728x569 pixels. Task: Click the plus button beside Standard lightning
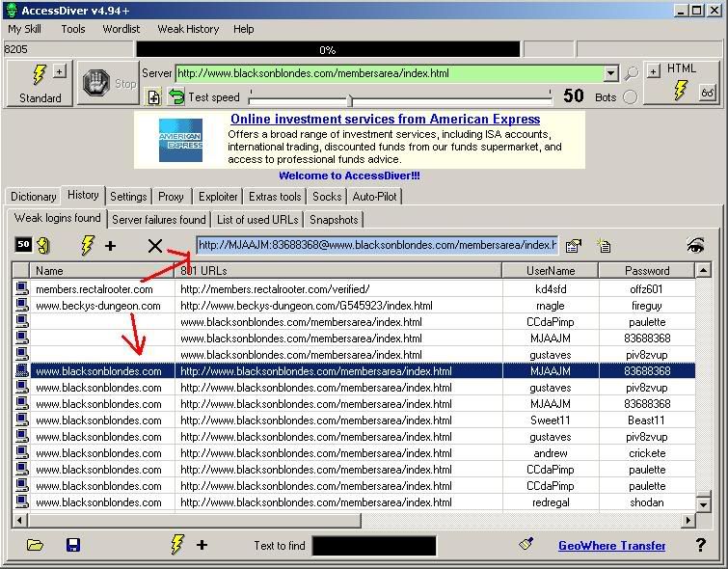tap(59, 71)
